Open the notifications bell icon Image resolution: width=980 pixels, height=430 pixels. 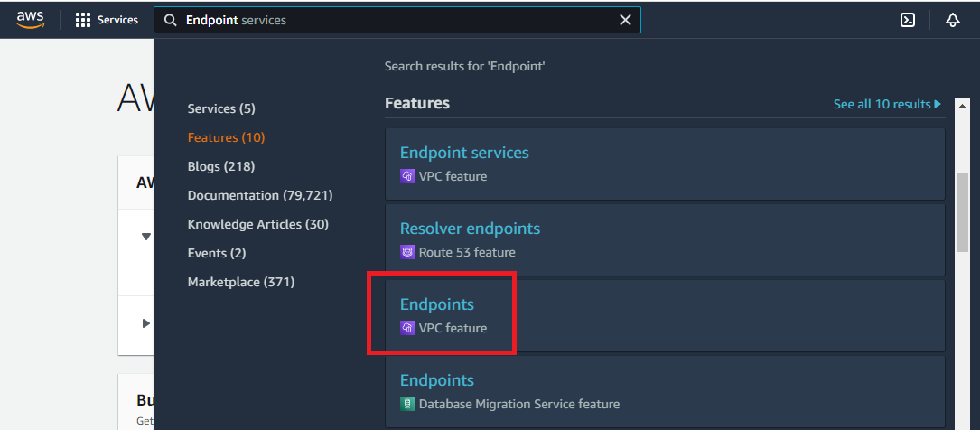point(952,20)
